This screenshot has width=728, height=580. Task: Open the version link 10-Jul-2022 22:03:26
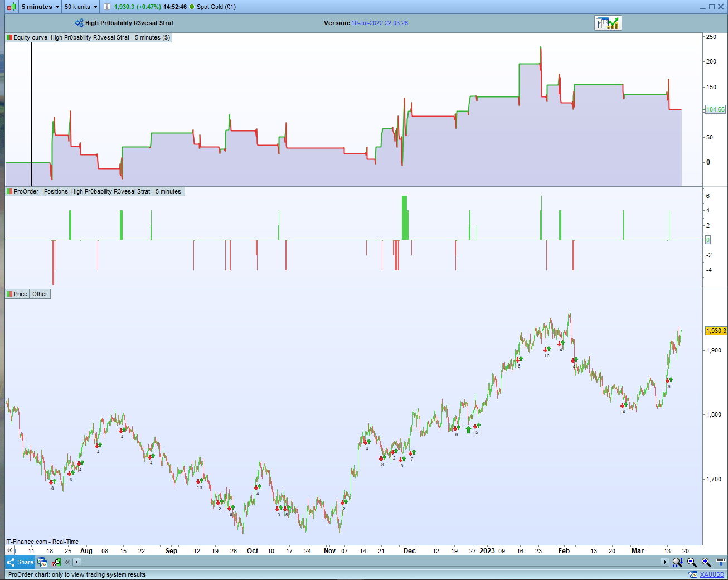380,23
